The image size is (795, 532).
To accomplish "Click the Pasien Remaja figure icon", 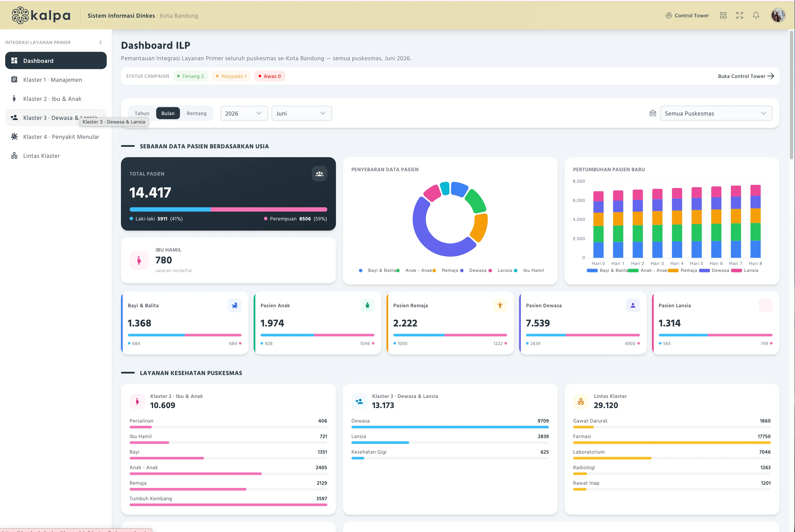I will [x=500, y=305].
